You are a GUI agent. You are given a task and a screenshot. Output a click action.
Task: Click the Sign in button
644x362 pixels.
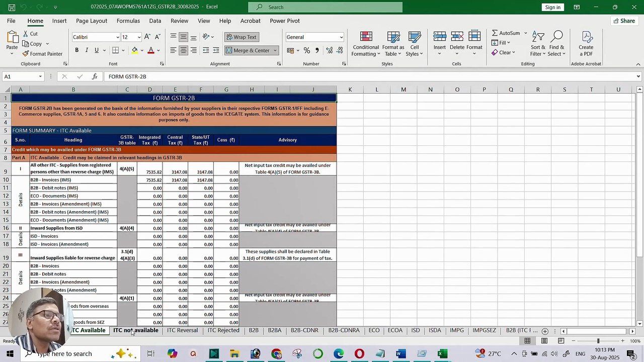pos(552,7)
